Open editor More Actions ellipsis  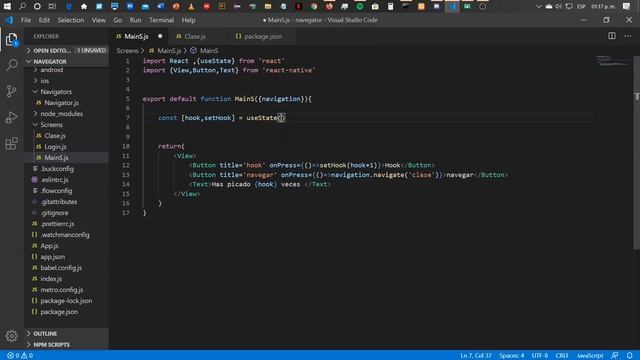628,36
